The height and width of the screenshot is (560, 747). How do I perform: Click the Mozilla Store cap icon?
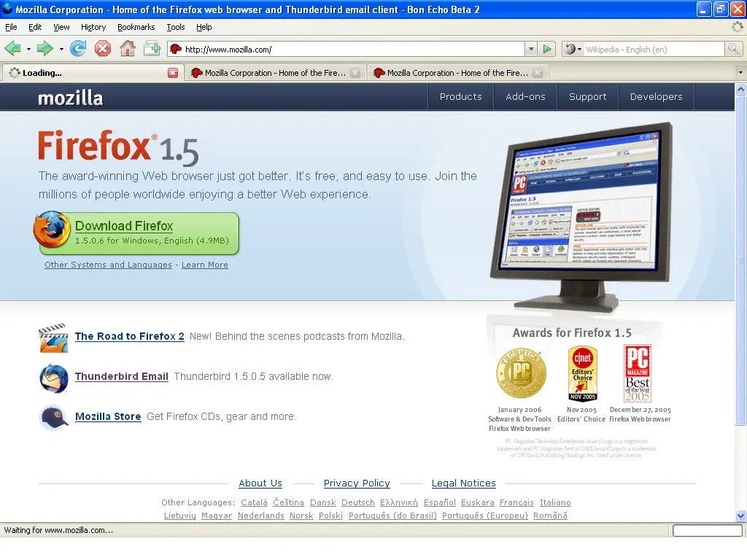coord(54,418)
